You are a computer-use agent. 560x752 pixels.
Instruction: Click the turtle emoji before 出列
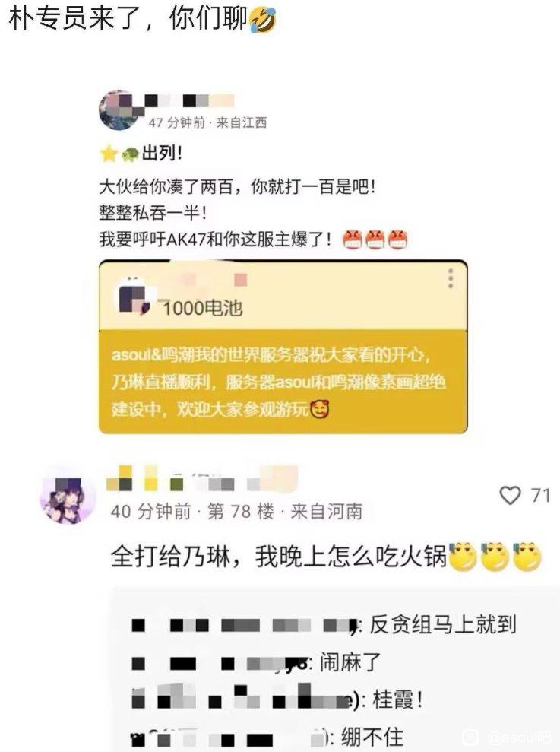click(129, 154)
